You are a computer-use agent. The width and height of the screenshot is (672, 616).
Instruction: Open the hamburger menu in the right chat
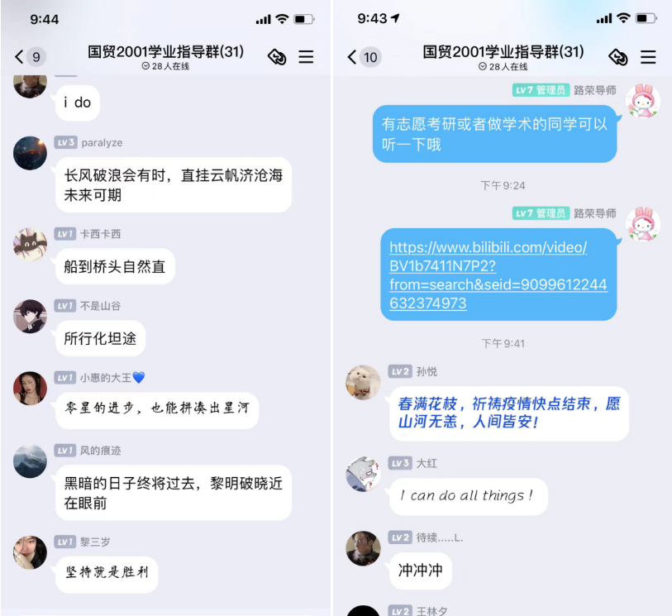click(x=648, y=56)
